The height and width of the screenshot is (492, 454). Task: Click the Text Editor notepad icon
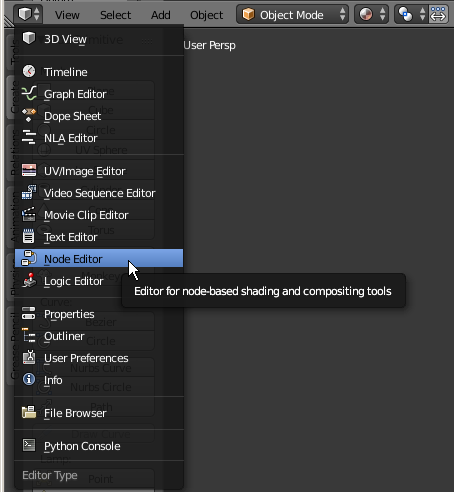[29, 236]
